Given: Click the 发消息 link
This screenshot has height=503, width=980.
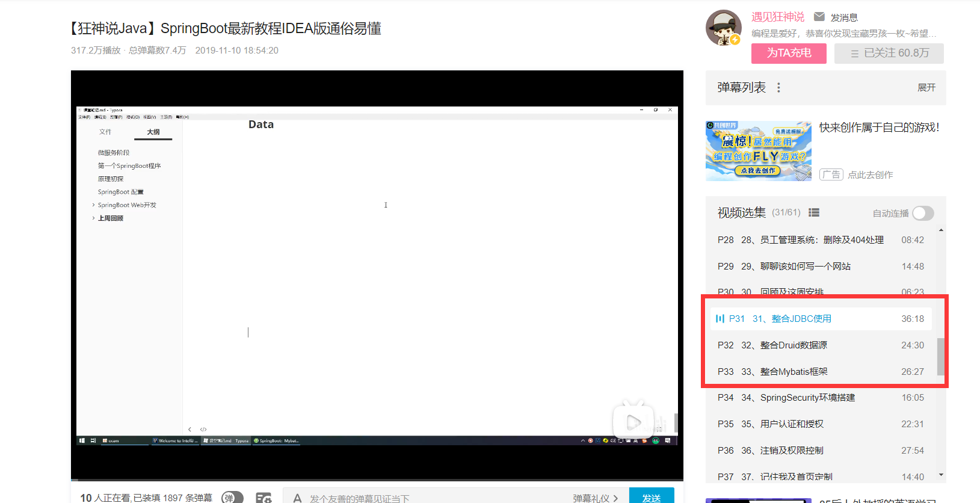Looking at the screenshot, I should pyautogui.click(x=844, y=17).
